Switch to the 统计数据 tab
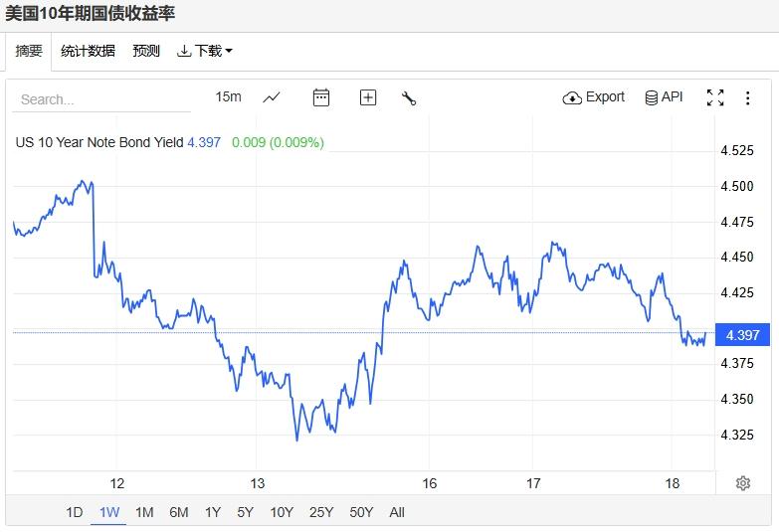Screen dimensions: 779x532 tap(88, 51)
